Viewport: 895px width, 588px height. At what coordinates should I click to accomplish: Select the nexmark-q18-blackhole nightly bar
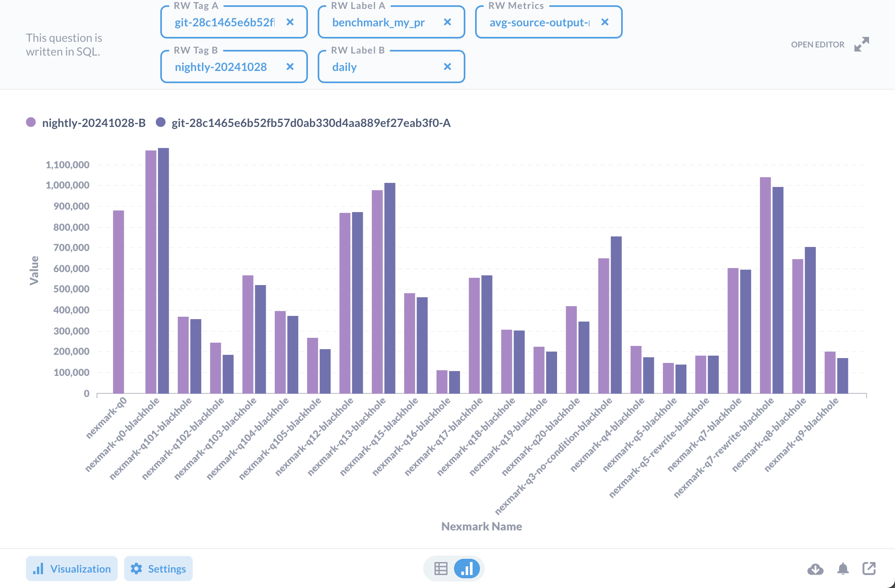click(x=507, y=361)
